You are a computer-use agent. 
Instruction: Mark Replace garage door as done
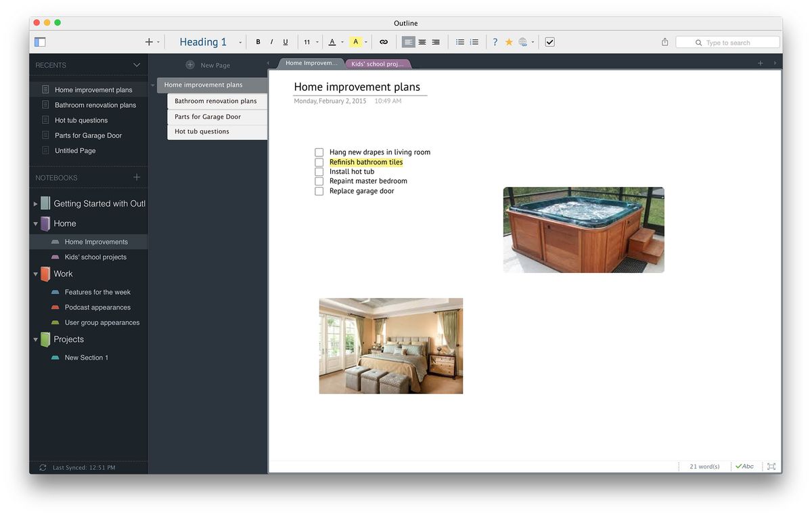coord(319,190)
